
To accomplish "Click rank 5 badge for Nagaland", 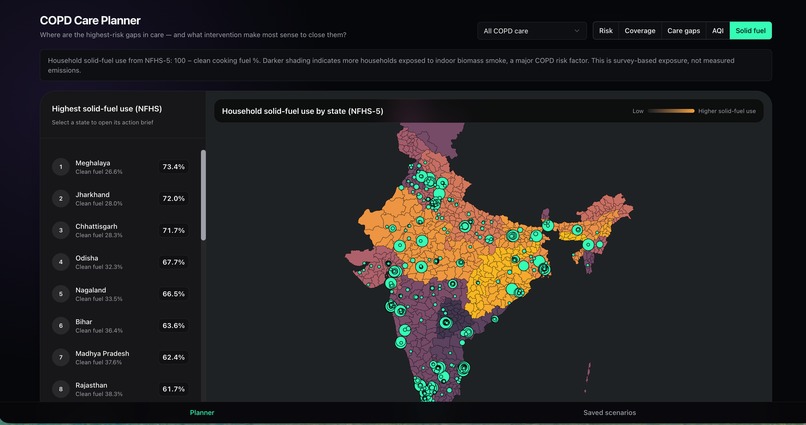I will point(61,294).
